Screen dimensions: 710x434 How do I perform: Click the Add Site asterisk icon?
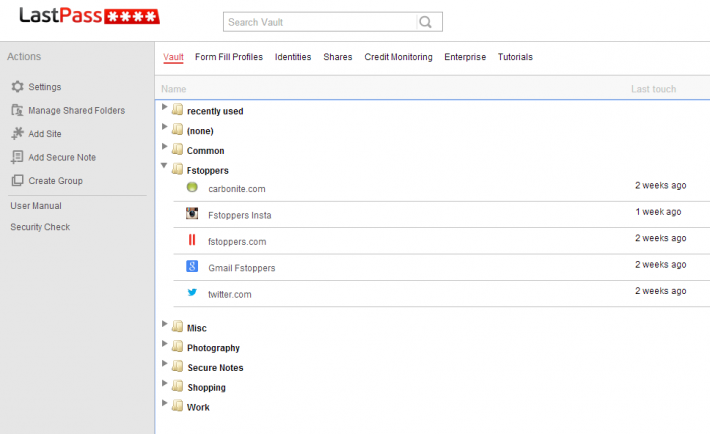[17, 134]
